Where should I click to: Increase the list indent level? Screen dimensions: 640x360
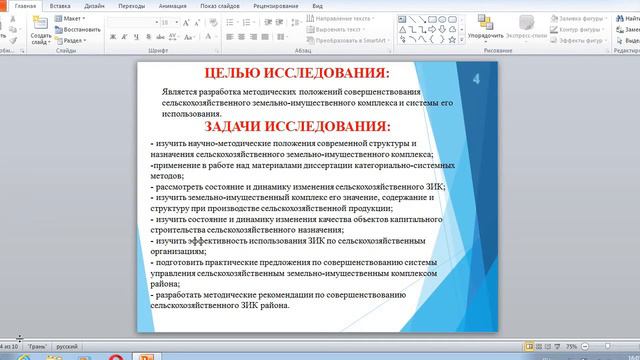pyautogui.click(x=280, y=22)
